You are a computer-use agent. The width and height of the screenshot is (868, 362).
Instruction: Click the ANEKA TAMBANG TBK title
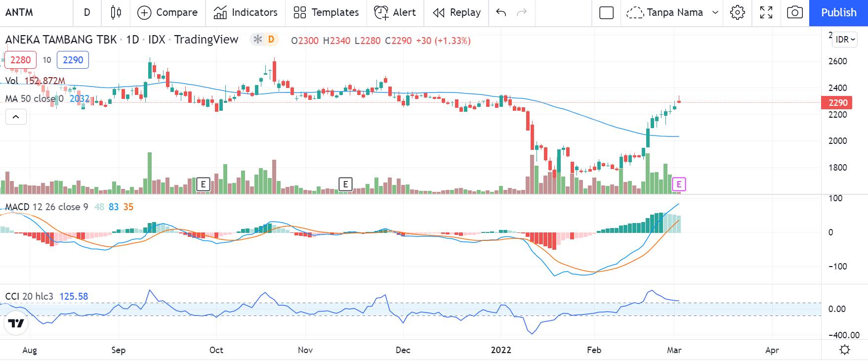point(61,40)
